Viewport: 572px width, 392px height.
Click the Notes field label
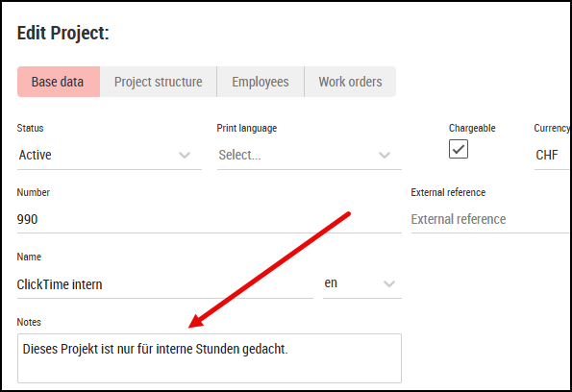point(29,322)
